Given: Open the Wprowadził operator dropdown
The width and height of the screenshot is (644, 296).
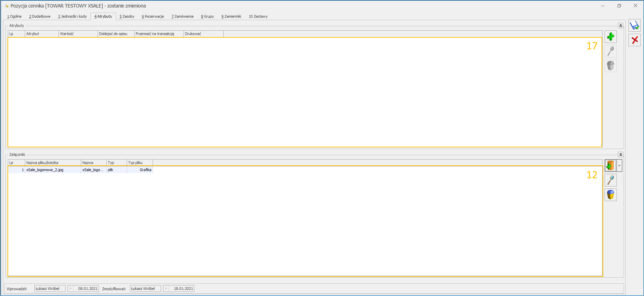Looking at the screenshot, I should [70, 289].
